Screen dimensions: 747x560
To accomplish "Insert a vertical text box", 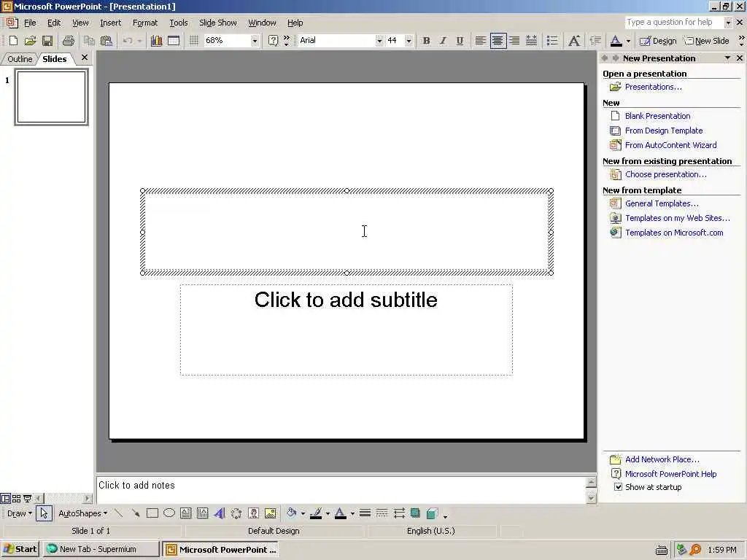I will (x=203, y=513).
